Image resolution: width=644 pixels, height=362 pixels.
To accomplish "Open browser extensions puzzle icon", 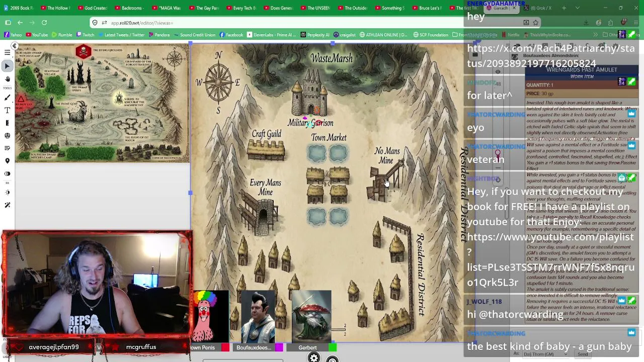I will (610, 23).
